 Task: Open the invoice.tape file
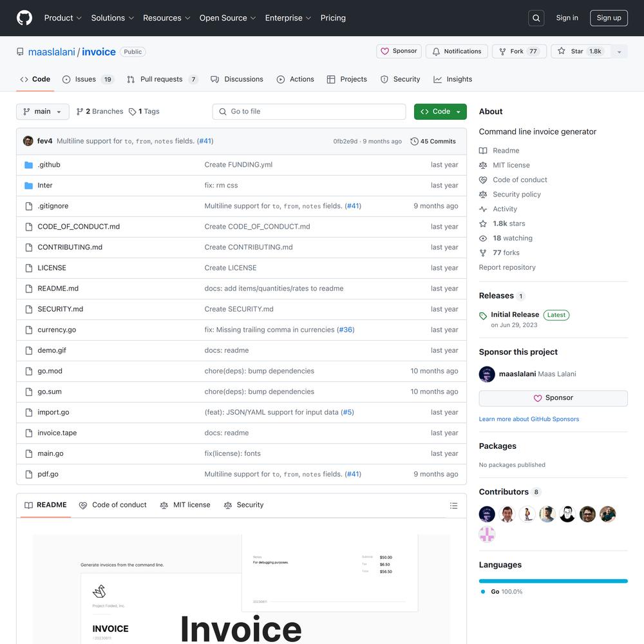tap(57, 433)
